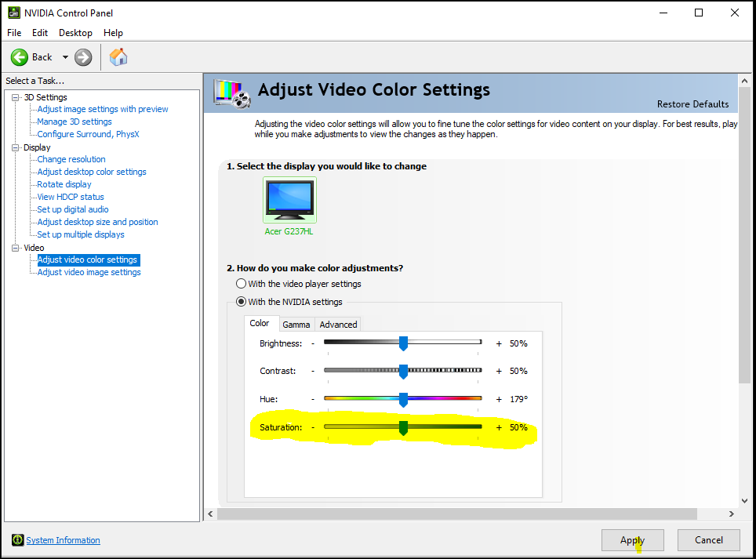
Task: Increase Brightness with the plus sign
Action: pos(499,343)
